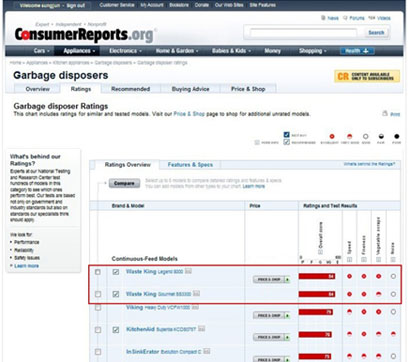Screen dimensions: 409x362
Task: Click the plus icon on Health menu
Action: (366, 51)
